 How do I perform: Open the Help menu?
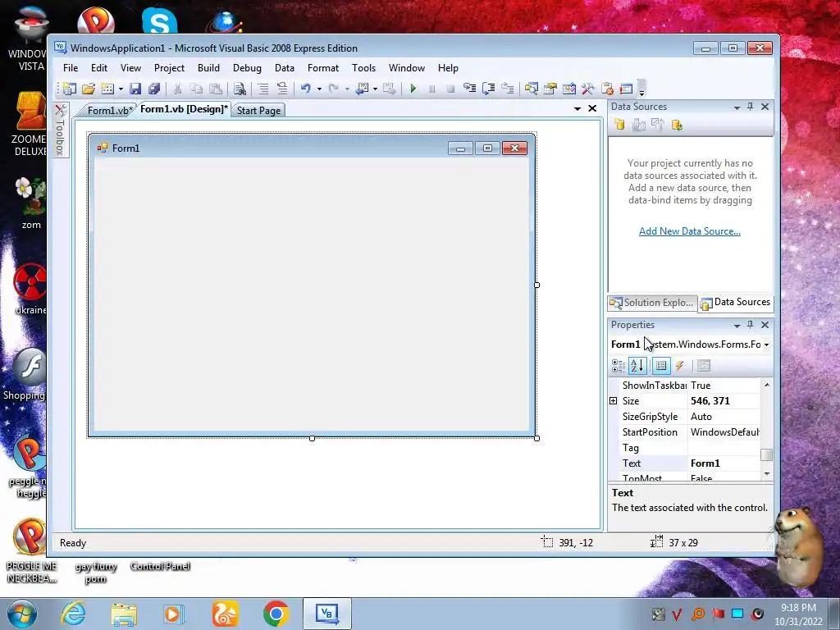tap(448, 68)
